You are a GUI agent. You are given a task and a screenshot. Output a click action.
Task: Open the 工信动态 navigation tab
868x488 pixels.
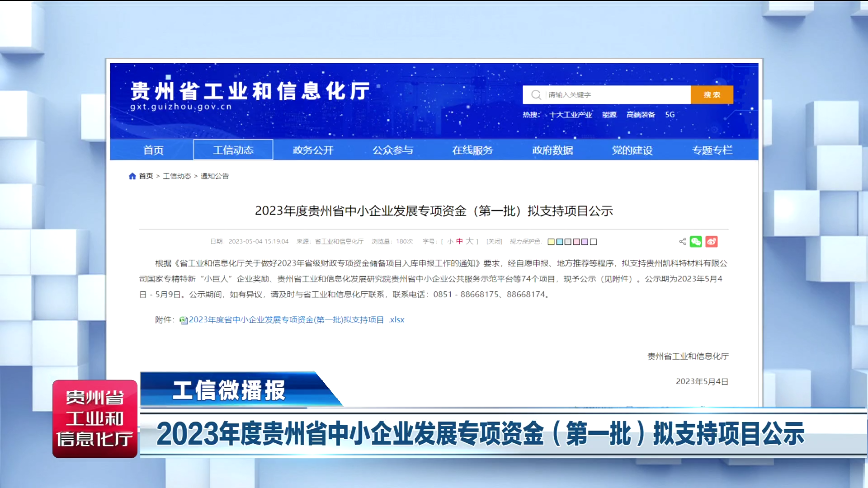(x=233, y=150)
